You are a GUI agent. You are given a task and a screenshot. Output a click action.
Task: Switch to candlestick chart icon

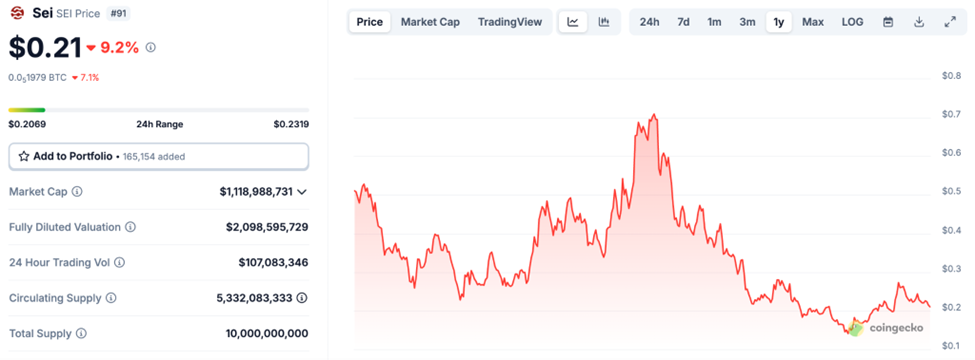(604, 22)
